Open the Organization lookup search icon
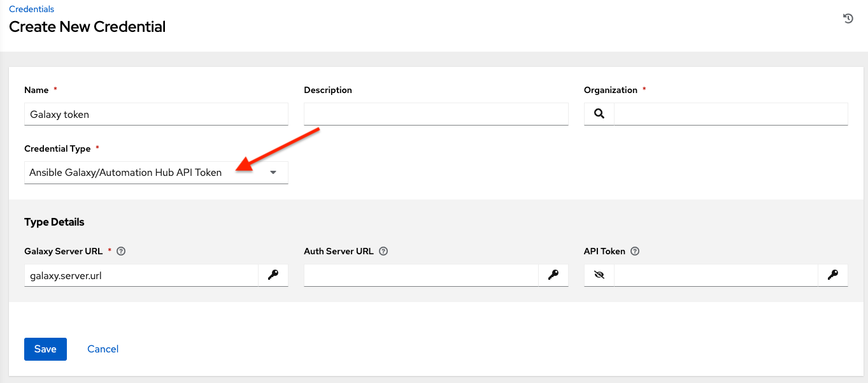The image size is (868, 383). [x=598, y=113]
